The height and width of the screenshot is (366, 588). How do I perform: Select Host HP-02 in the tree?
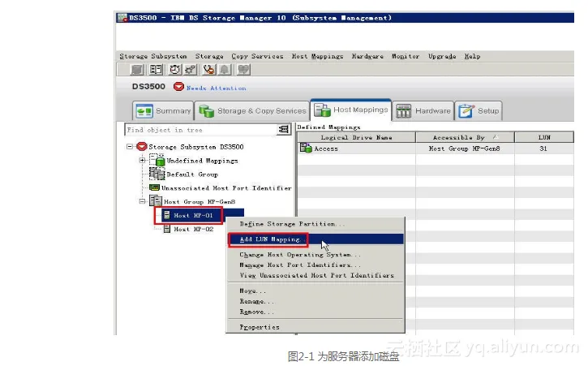(x=193, y=229)
